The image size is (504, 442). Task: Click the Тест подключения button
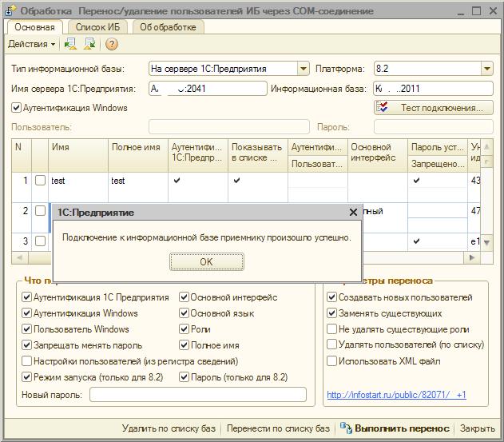click(x=433, y=108)
